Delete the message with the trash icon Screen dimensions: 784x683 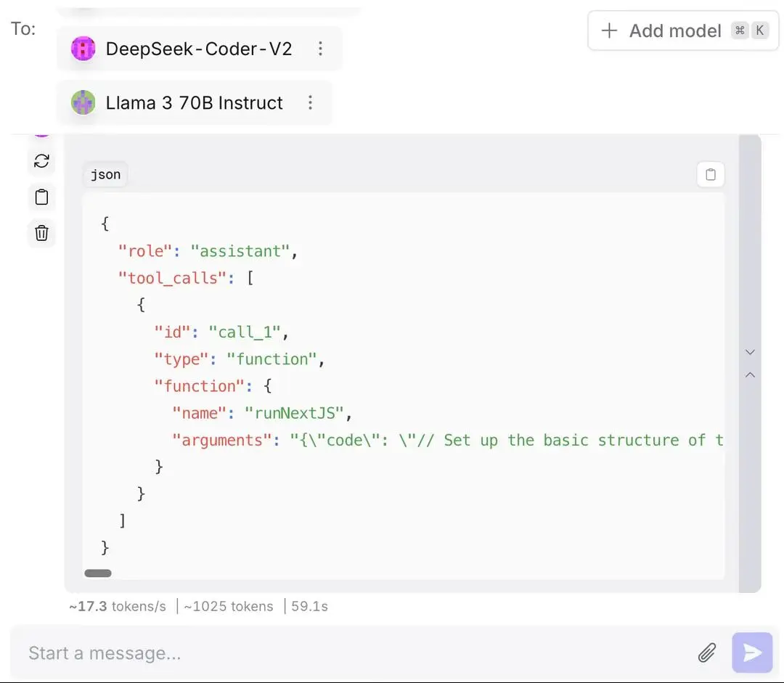[x=41, y=233]
